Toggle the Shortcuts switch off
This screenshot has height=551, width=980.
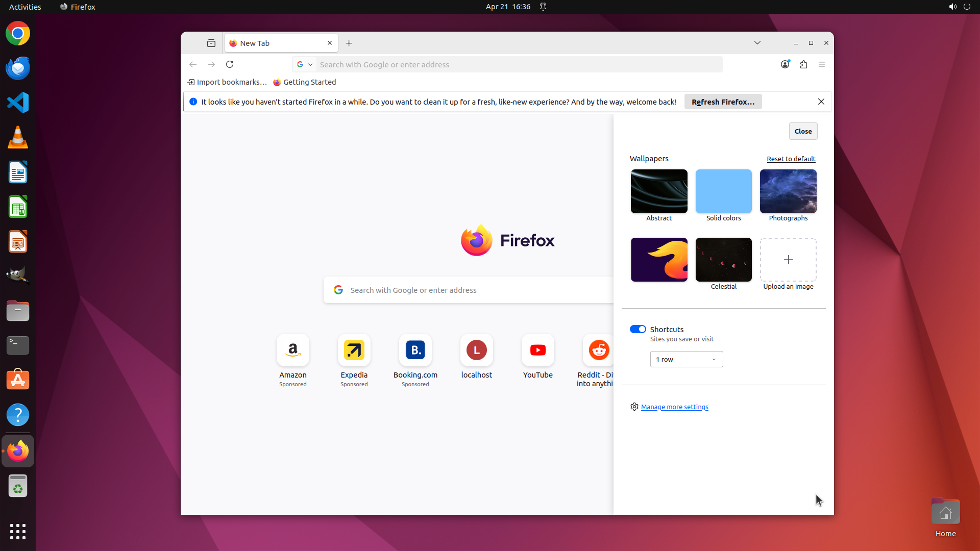point(638,329)
